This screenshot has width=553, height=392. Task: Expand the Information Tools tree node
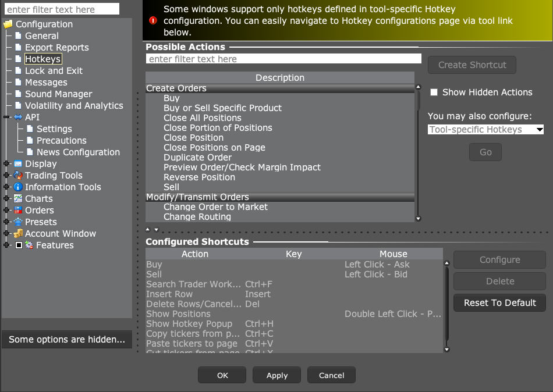6,187
